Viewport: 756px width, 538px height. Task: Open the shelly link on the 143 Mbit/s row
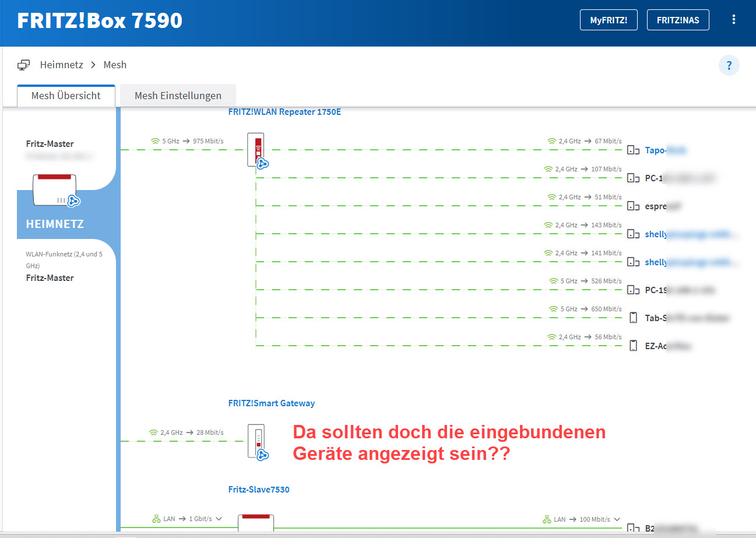pos(692,234)
